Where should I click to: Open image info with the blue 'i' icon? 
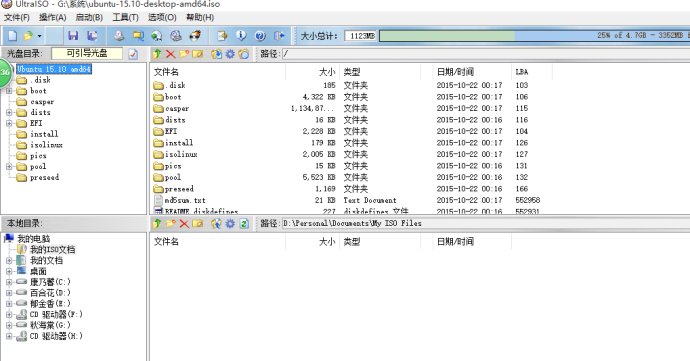(x=241, y=36)
